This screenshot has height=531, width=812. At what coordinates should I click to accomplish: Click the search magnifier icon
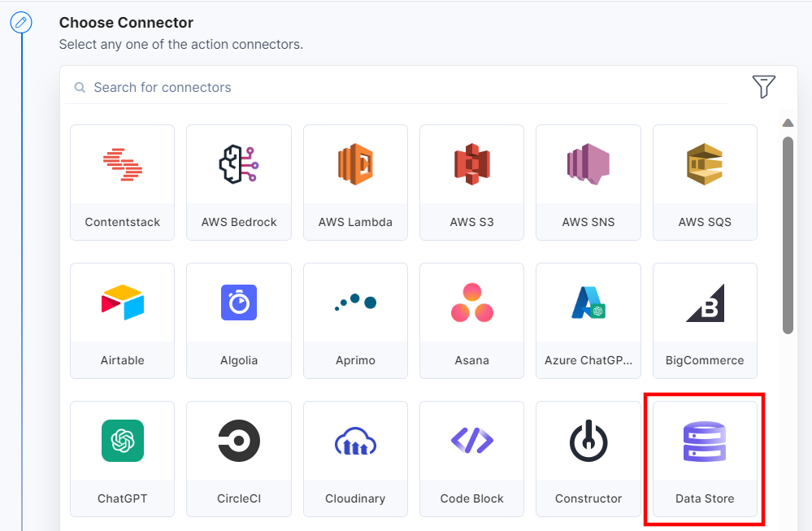79,87
